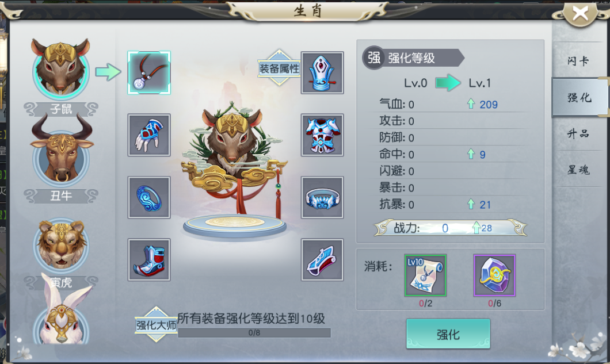Select the necklace equipment slot
610x364 pixels.
click(x=149, y=72)
